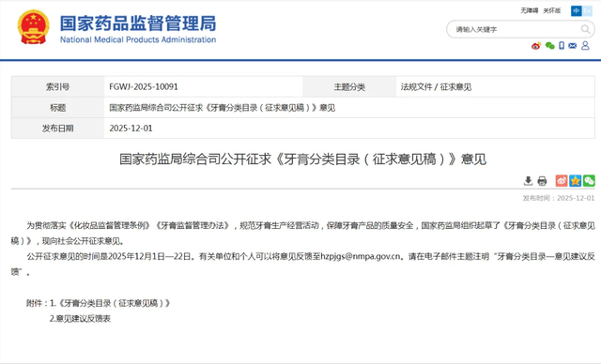Click the download article icon
Image resolution: width=601 pixels, height=364 pixels.
coord(528,181)
